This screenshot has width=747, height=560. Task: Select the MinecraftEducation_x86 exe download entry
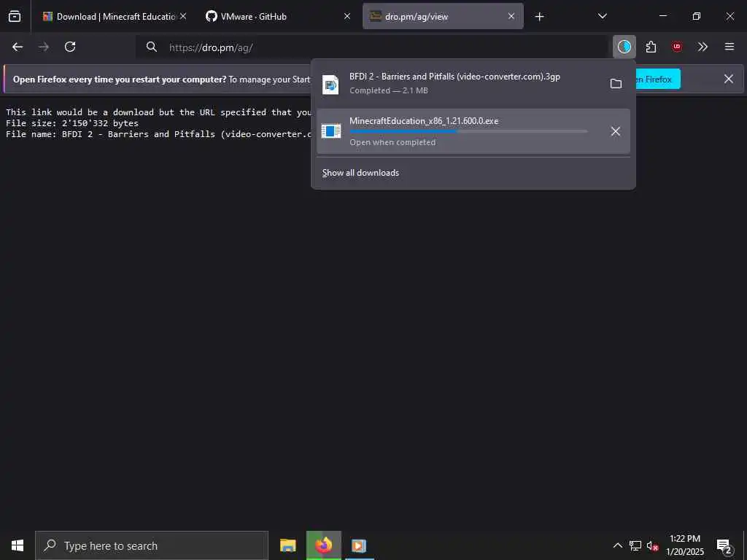coord(473,131)
